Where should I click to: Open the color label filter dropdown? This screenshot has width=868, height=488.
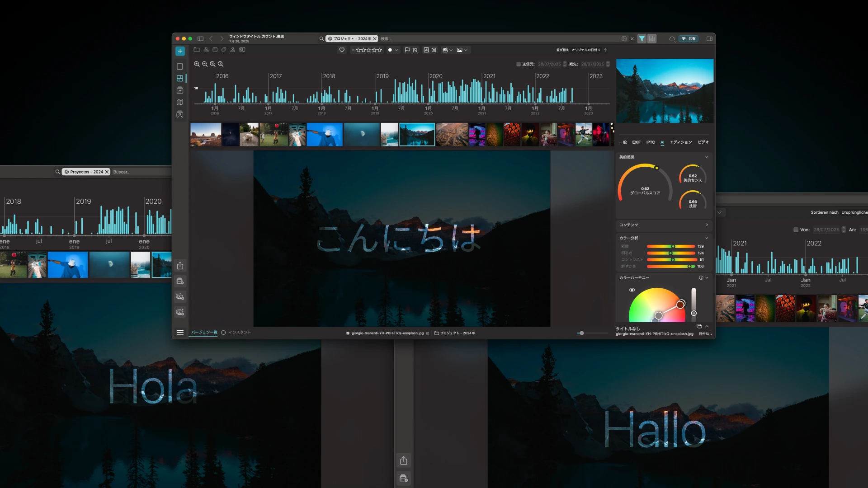[x=393, y=50]
